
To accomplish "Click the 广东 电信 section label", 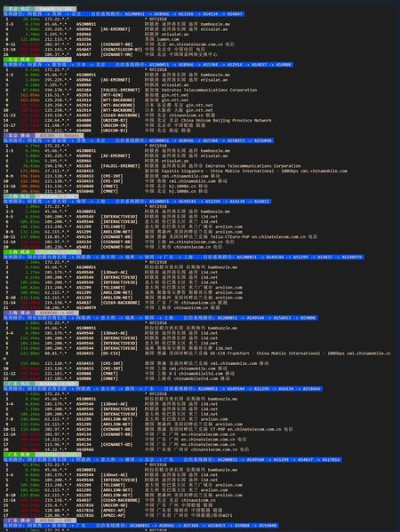I will tap(19, 384).
